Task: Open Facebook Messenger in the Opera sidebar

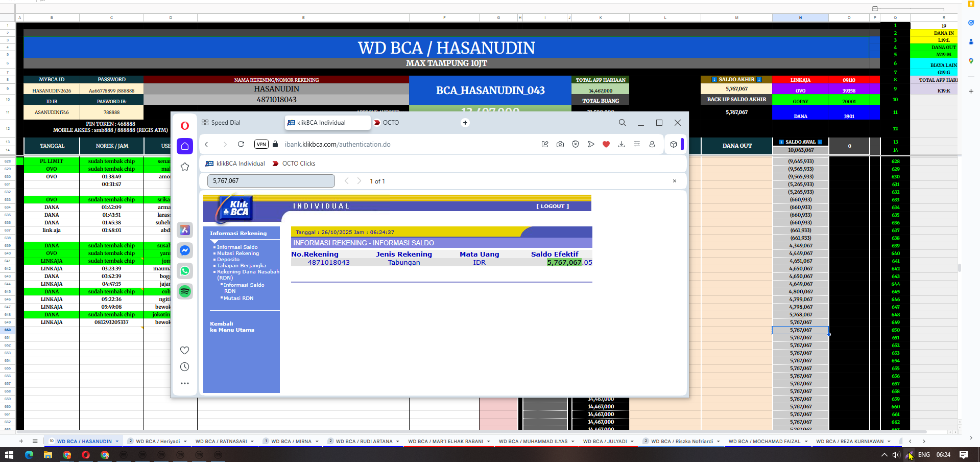Action: [185, 250]
